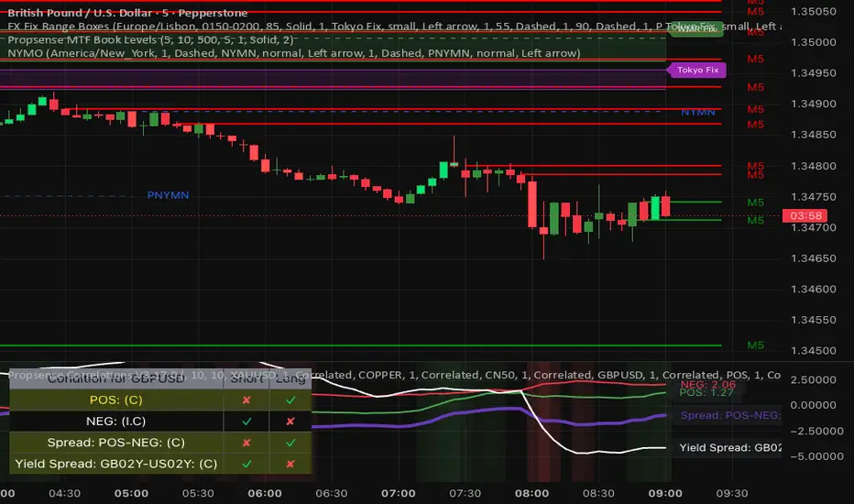Click the 04:30 time axis label
Image resolution: width=854 pixels, height=504 pixels.
(x=64, y=494)
